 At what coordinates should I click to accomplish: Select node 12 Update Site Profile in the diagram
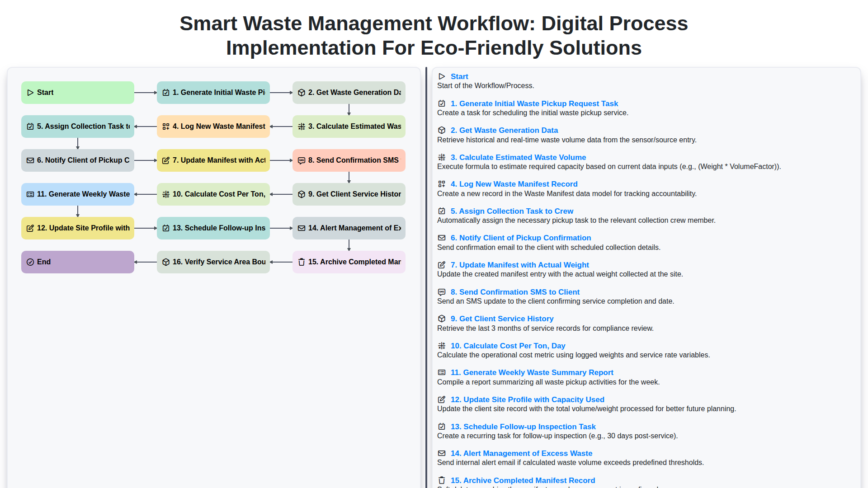pos(77,228)
